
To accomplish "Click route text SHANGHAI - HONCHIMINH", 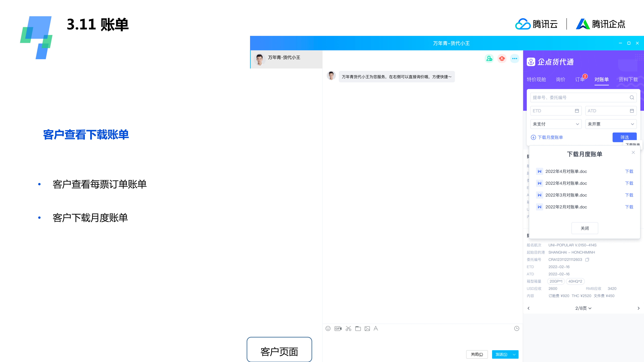I will [x=572, y=252].
